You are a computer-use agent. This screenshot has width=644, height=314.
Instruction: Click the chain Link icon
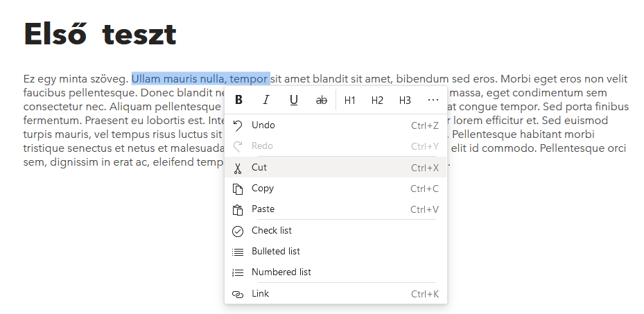238,294
